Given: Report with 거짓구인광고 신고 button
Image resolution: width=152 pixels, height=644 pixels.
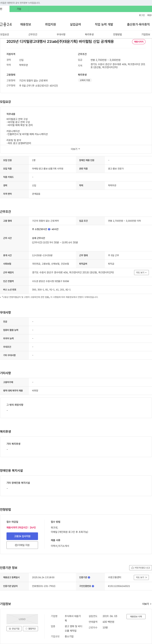Looking at the screenshot, I should click(x=140, y=568).
